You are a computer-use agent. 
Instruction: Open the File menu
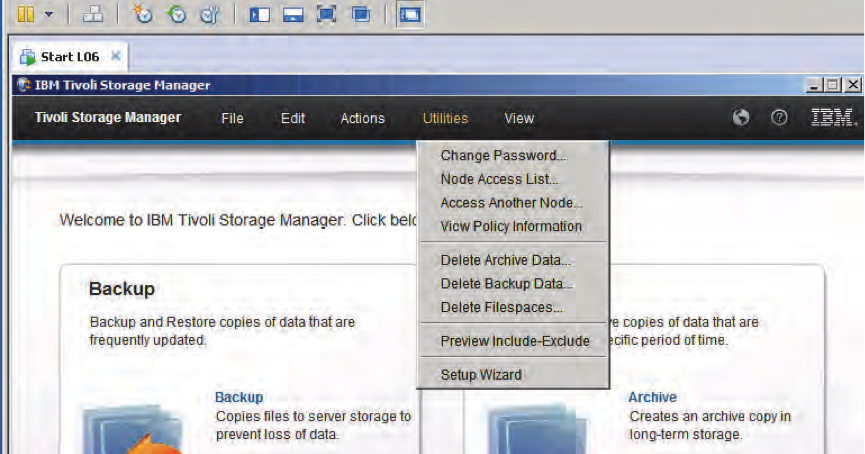pos(232,118)
